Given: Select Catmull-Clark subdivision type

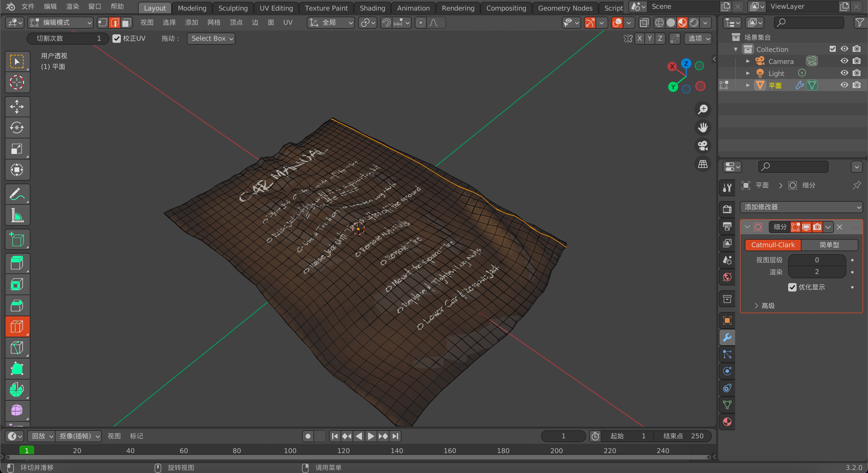Looking at the screenshot, I should pyautogui.click(x=773, y=245).
